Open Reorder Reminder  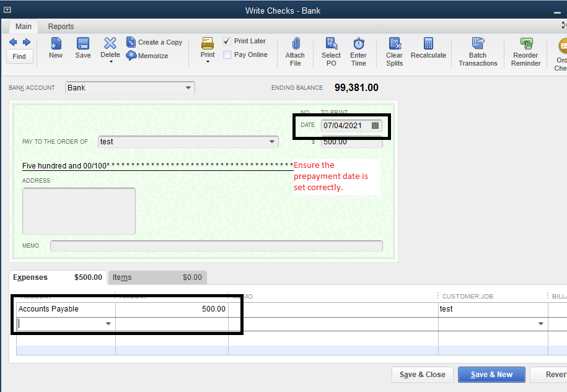(525, 51)
